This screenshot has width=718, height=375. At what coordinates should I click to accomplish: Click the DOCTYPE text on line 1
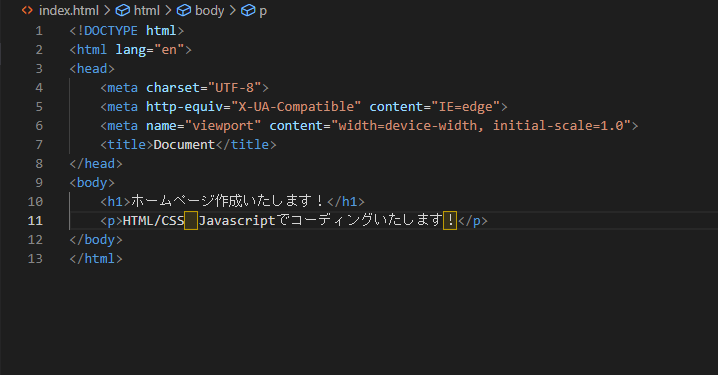click(x=111, y=31)
